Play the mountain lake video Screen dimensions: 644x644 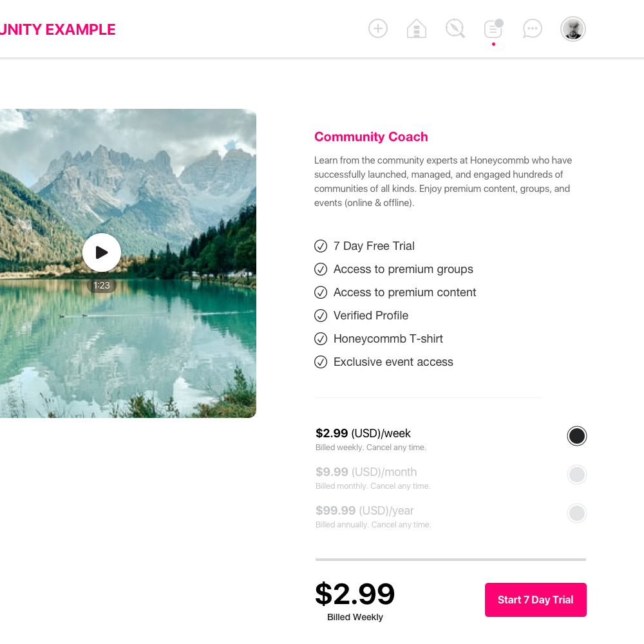coord(102,252)
